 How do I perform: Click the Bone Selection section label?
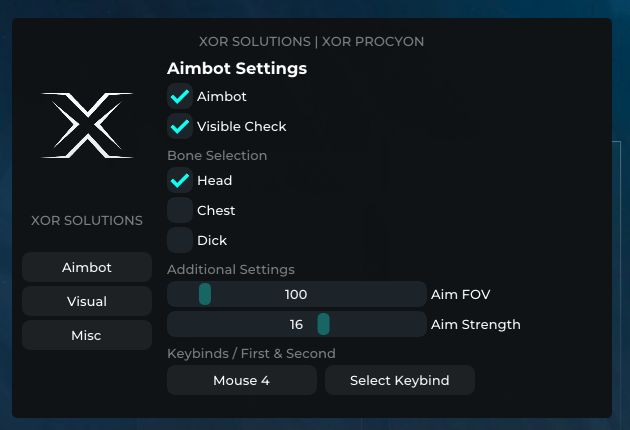pyautogui.click(x=217, y=156)
